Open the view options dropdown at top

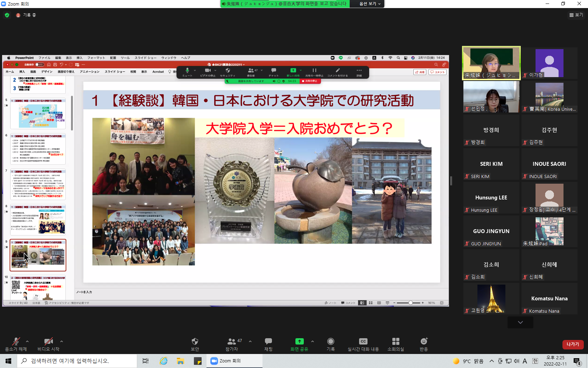click(x=370, y=4)
